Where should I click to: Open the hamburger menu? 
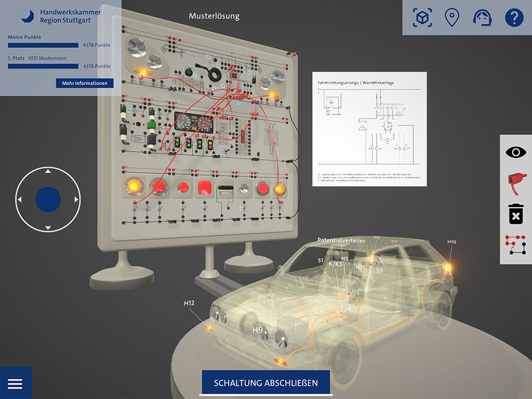pyautogui.click(x=15, y=384)
